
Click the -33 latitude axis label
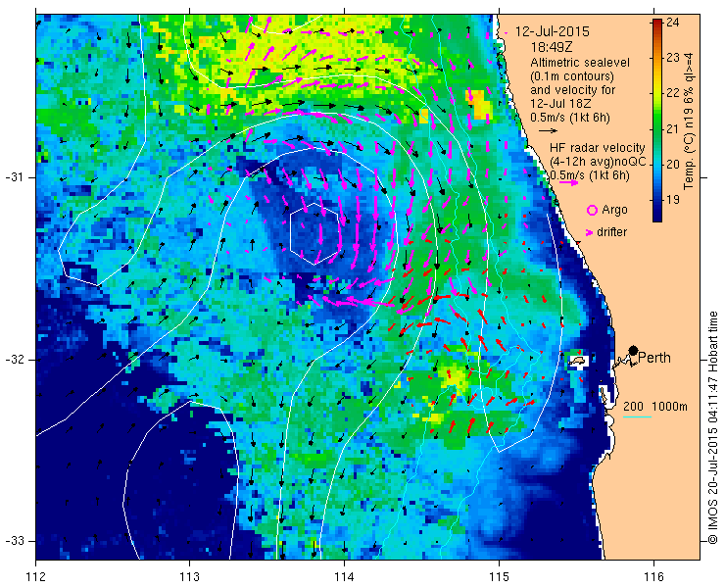click(x=14, y=541)
